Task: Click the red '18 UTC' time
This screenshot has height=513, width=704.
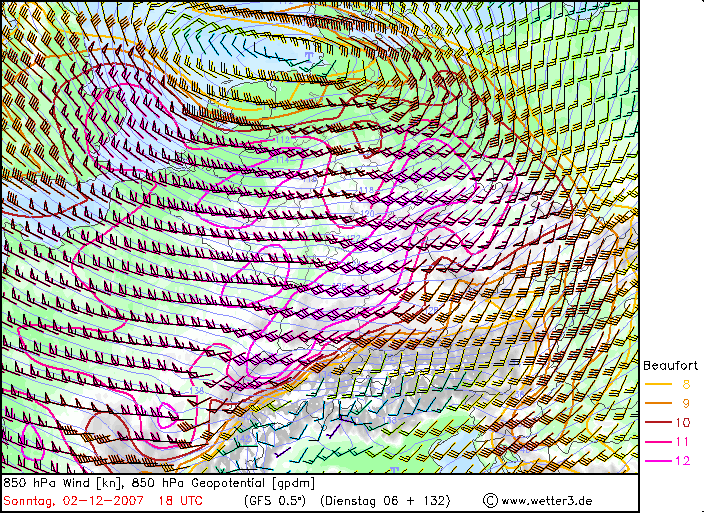Action: pyautogui.click(x=180, y=500)
